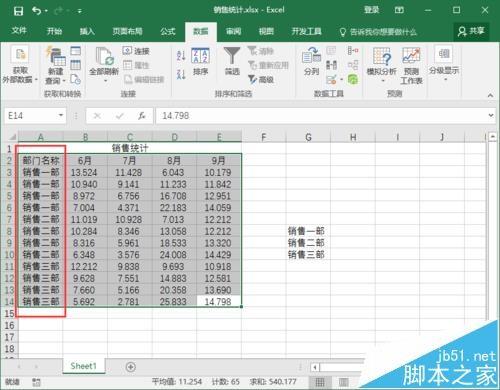Expand the Name Box dropdown

tap(61, 115)
